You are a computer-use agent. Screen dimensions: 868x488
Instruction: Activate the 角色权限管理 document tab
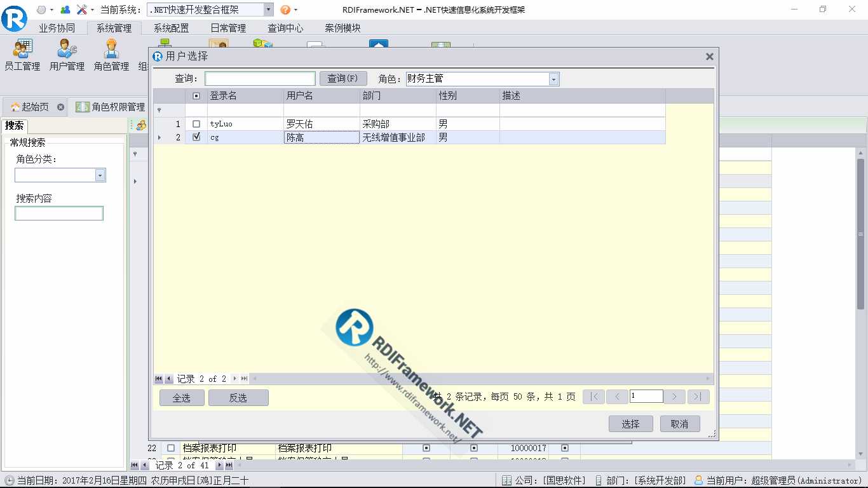(112, 107)
